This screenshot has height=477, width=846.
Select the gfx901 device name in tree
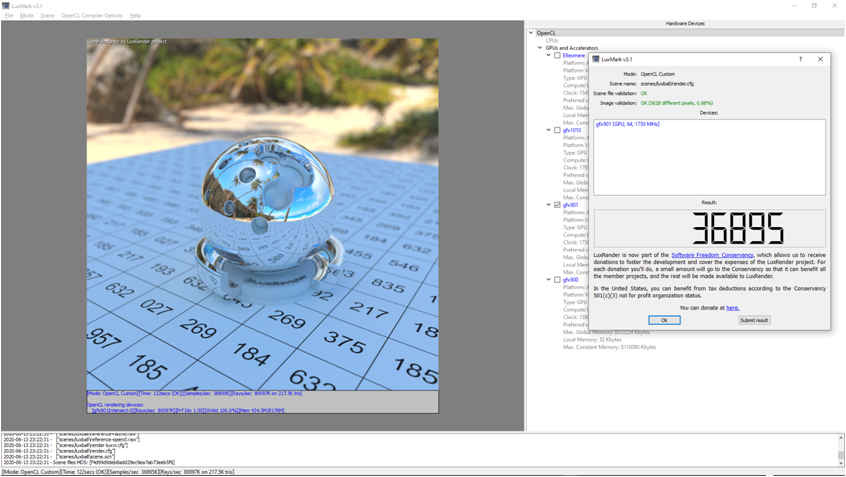(x=570, y=205)
